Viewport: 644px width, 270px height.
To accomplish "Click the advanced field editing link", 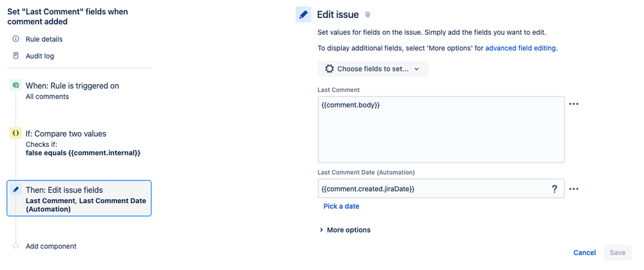I will [520, 48].
